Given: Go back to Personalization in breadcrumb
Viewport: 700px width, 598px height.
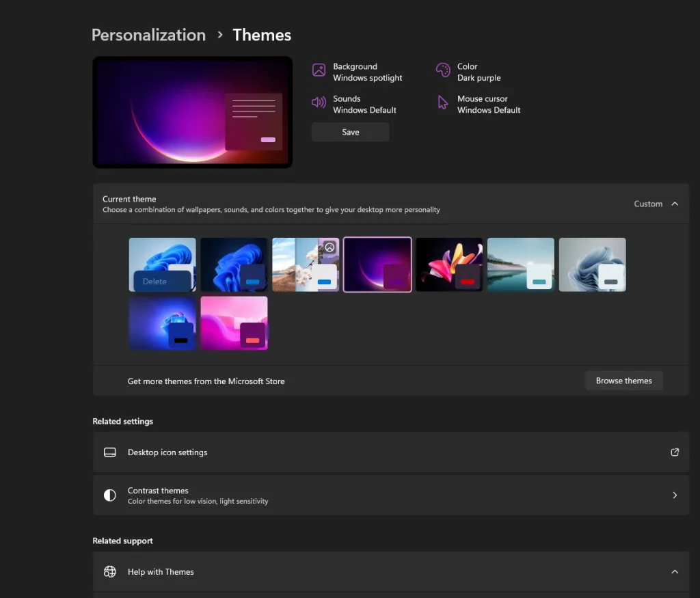Looking at the screenshot, I should tap(148, 35).
